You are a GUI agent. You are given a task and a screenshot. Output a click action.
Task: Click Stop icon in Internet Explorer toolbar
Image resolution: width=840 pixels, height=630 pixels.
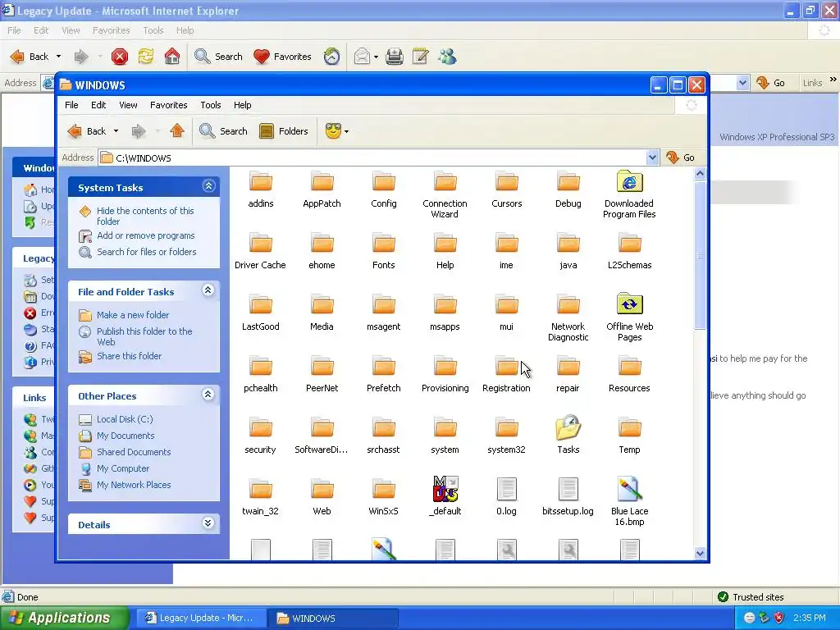120,57
